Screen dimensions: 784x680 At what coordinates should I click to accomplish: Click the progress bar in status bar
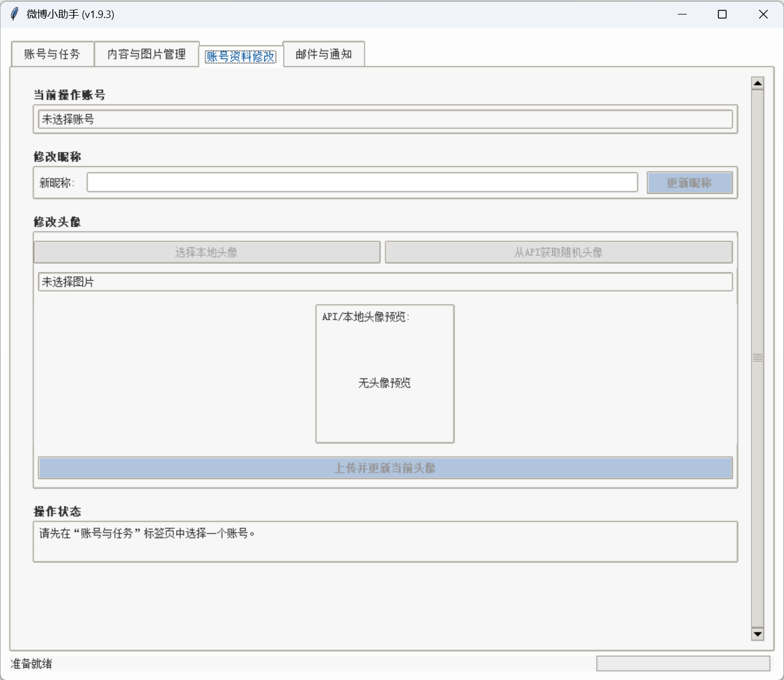pyautogui.click(x=683, y=663)
